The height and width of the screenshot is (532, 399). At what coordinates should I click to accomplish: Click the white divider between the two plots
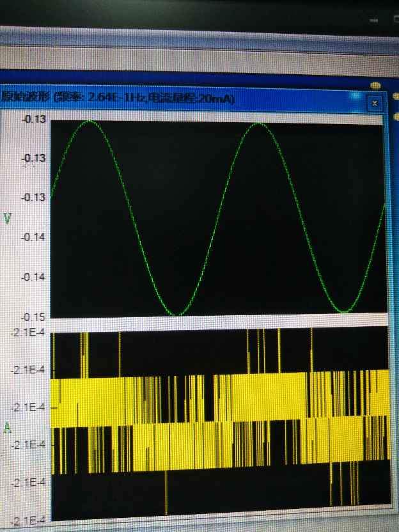pos(217,320)
